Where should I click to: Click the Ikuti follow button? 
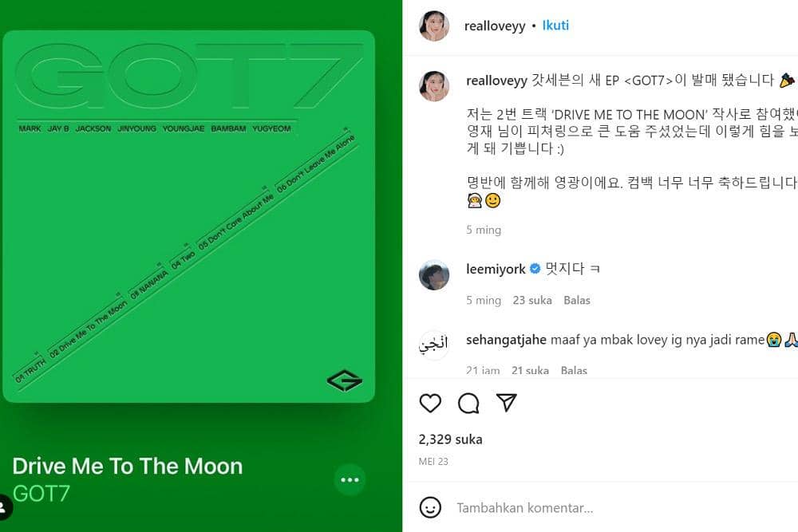pos(555,26)
